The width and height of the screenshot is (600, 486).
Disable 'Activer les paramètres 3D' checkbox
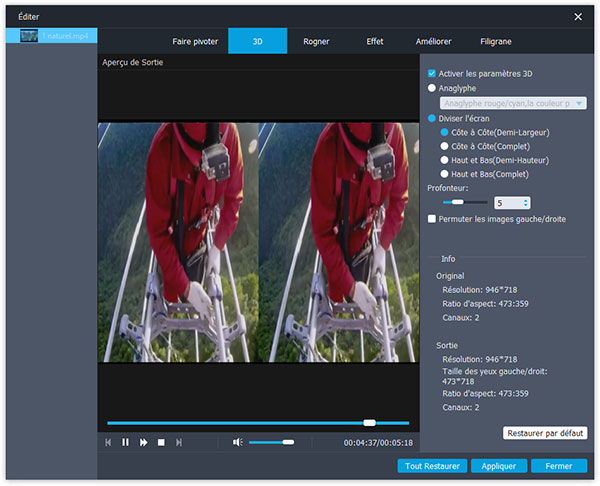pos(432,73)
